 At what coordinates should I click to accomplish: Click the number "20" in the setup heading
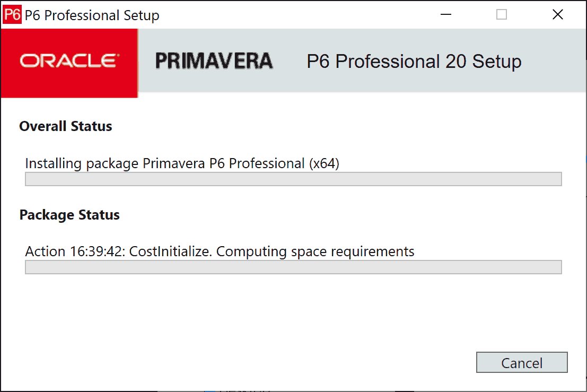click(x=455, y=62)
